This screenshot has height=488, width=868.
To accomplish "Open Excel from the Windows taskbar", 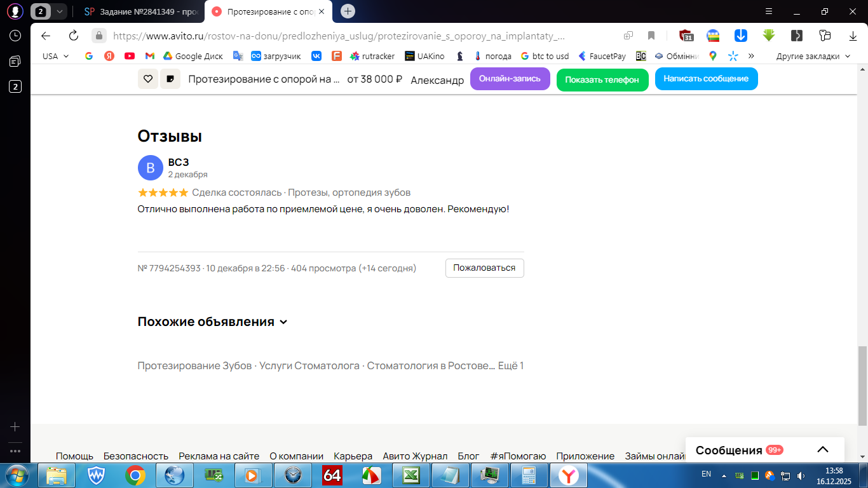I will click(x=411, y=475).
